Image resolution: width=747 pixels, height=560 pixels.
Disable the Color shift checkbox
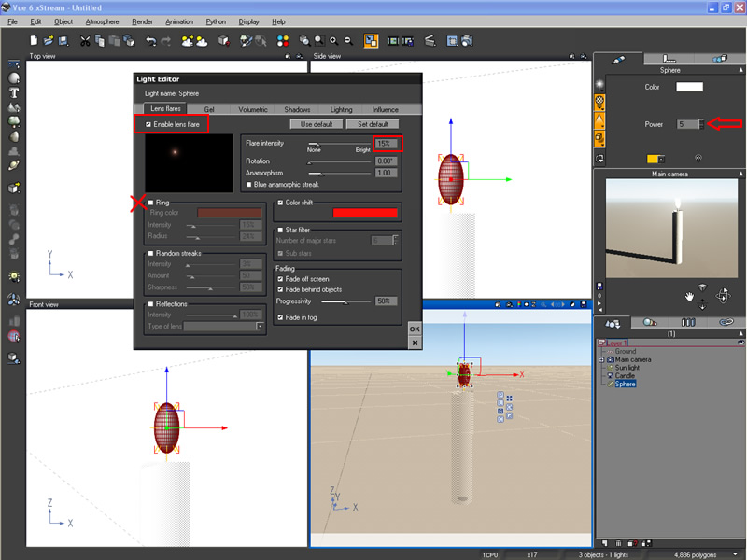pos(280,203)
